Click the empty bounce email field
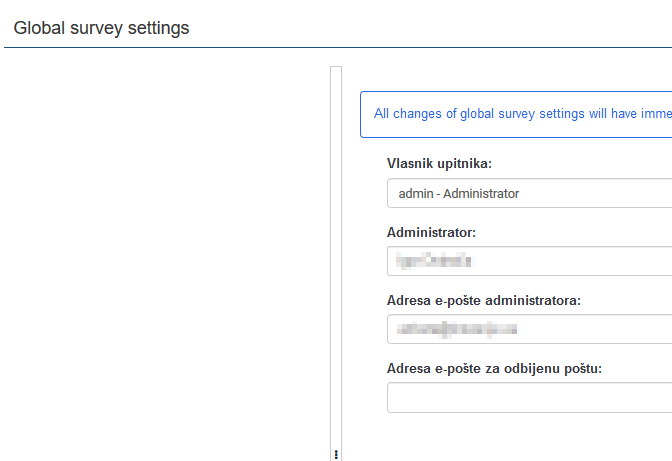The width and height of the screenshot is (672, 461). 529,397
